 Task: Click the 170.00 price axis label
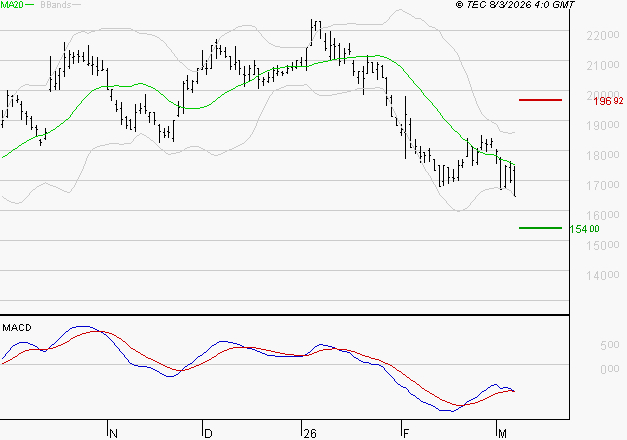[603, 185]
